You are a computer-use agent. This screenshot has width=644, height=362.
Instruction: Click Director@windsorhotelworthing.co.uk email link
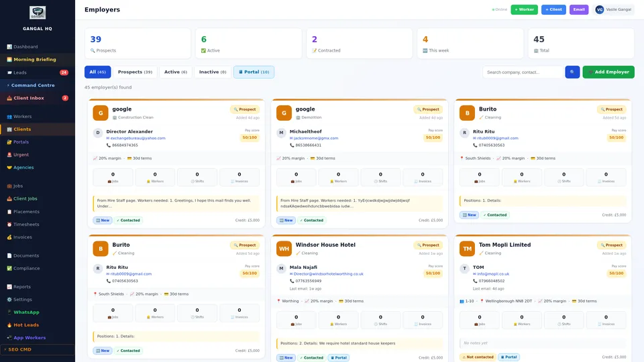click(328, 274)
